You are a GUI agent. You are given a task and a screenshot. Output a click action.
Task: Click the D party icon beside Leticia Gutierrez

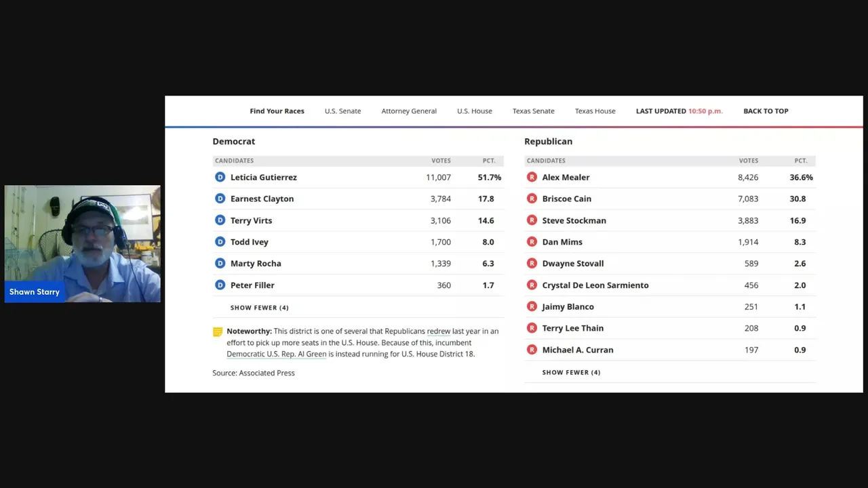220,177
